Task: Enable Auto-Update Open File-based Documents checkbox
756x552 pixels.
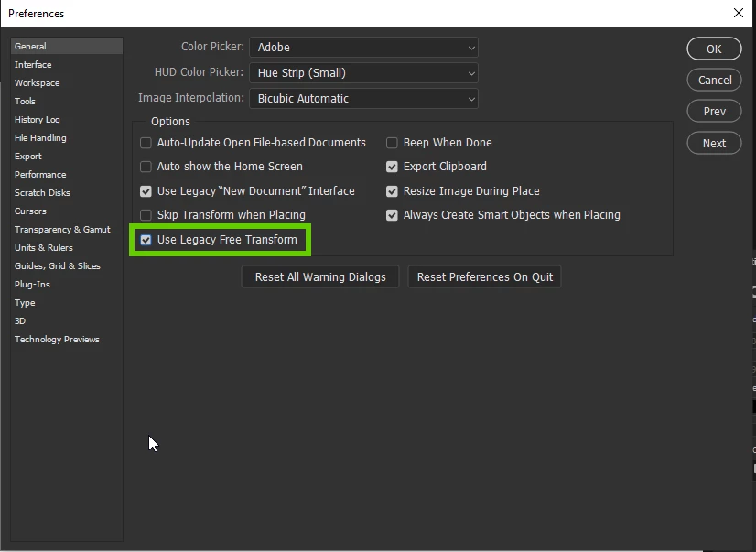Action: 146,143
